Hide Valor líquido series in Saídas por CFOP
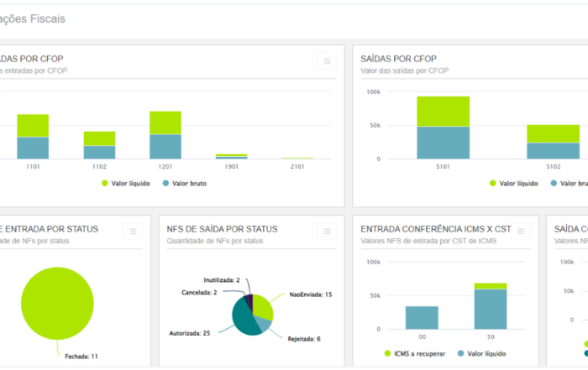588x370 pixels. pyautogui.click(x=516, y=182)
